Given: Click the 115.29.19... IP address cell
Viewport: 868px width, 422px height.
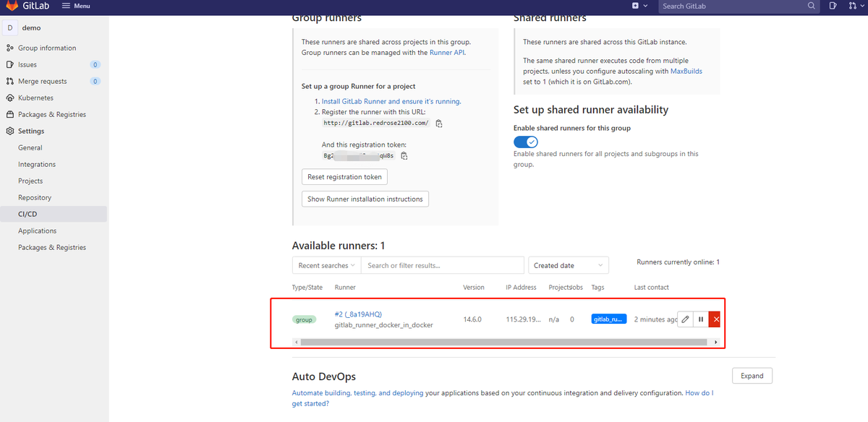Looking at the screenshot, I should tap(523, 319).
